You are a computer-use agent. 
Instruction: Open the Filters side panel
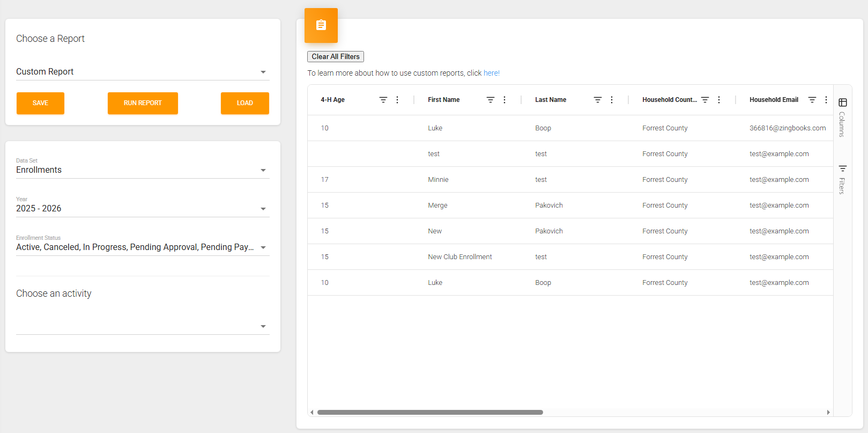point(842,179)
